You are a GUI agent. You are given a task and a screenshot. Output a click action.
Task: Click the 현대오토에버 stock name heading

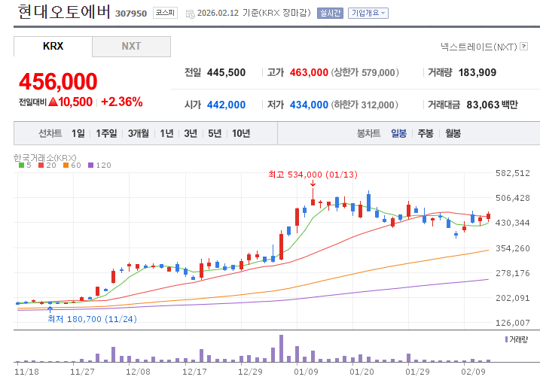click(64, 12)
